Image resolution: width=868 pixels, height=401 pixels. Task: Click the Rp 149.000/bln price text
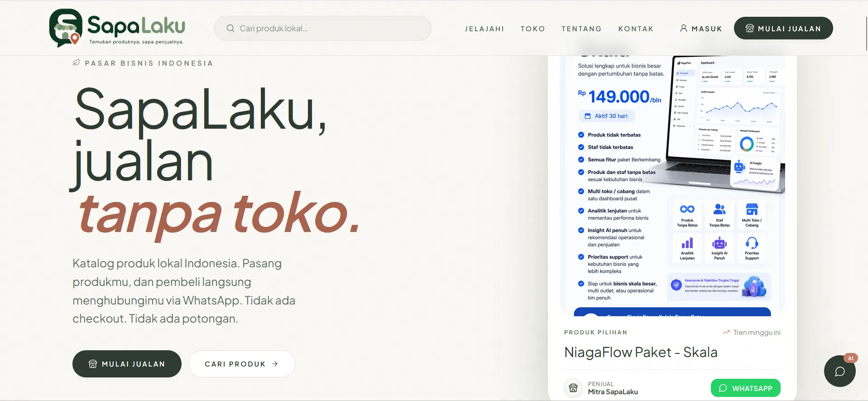click(x=619, y=97)
